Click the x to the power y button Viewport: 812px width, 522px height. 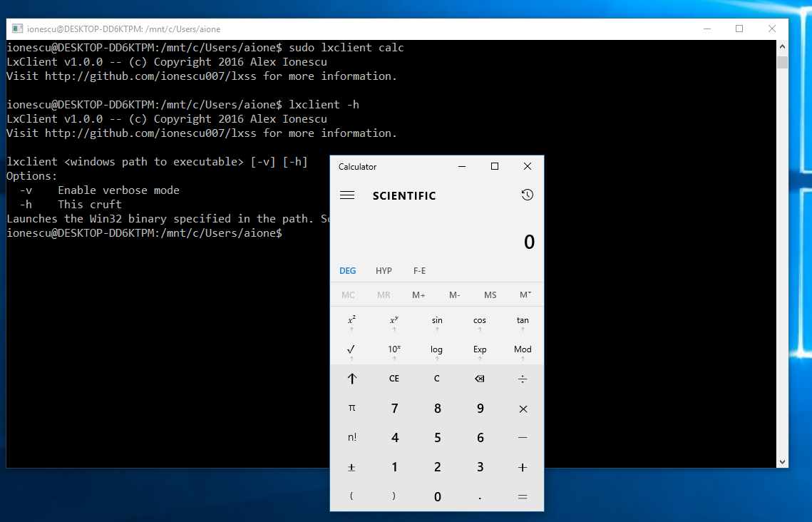[394, 321]
